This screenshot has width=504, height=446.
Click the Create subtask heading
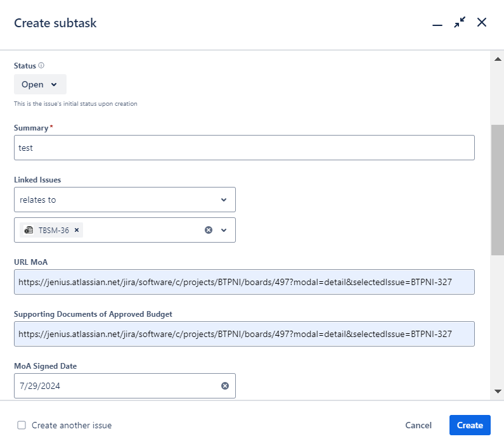coord(55,23)
